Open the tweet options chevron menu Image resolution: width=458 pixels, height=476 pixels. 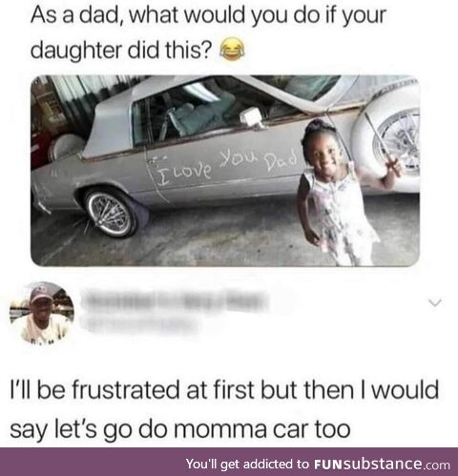click(435, 302)
